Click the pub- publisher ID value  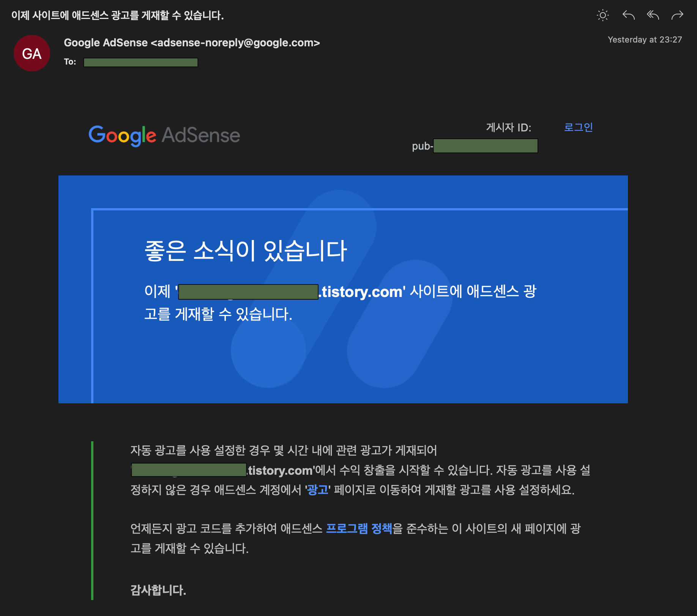point(475,146)
